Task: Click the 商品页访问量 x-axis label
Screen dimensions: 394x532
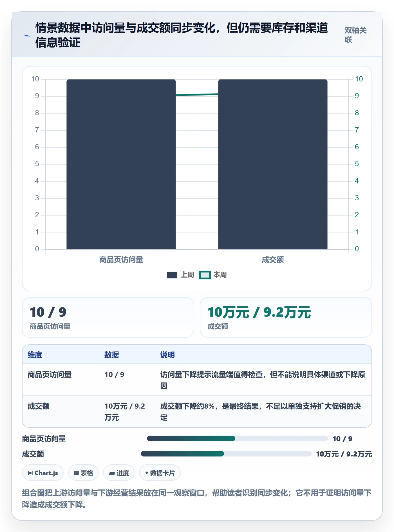Action: click(x=121, y=260)
